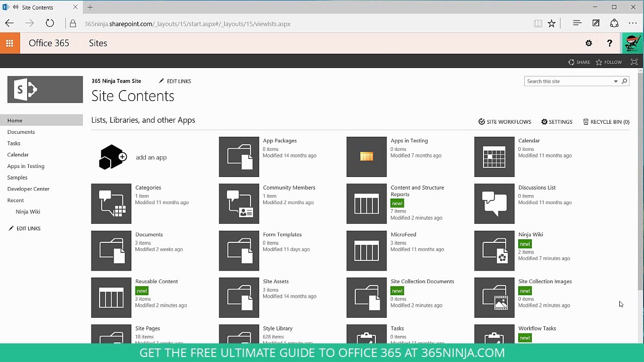Screen dimensions: 644x362
Task: Open the Apps in Testing tile icon
Action: (367, 157)
